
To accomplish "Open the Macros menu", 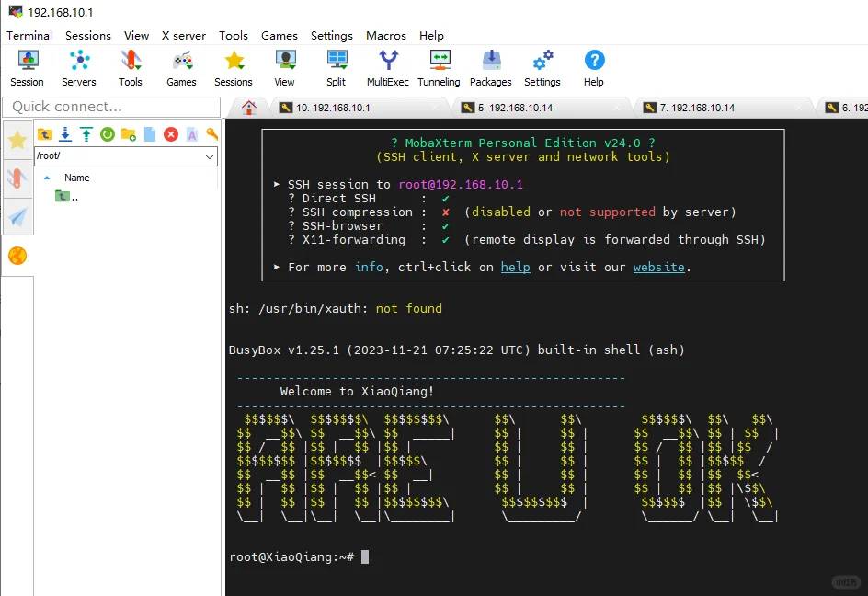I will point(386,36).
